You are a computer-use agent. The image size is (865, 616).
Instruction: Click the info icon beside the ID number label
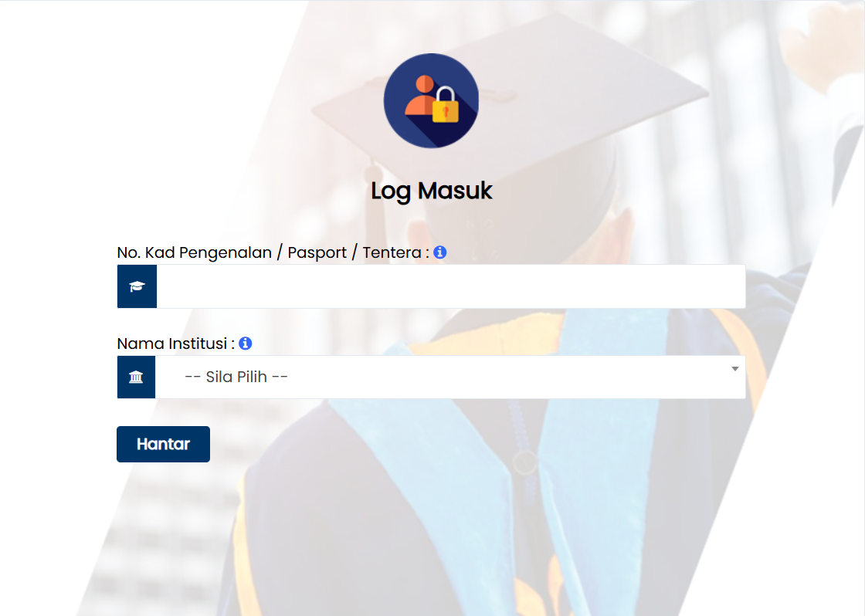pos(439,252)
